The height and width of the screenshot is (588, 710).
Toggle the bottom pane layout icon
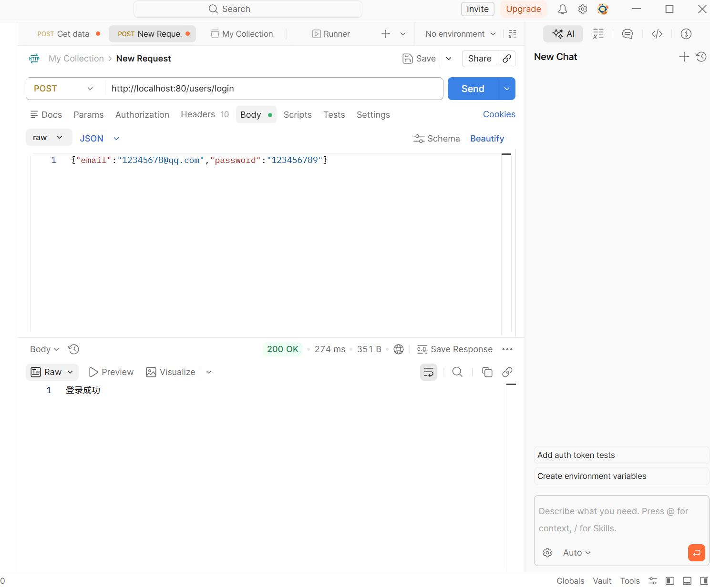pos(687,581)
